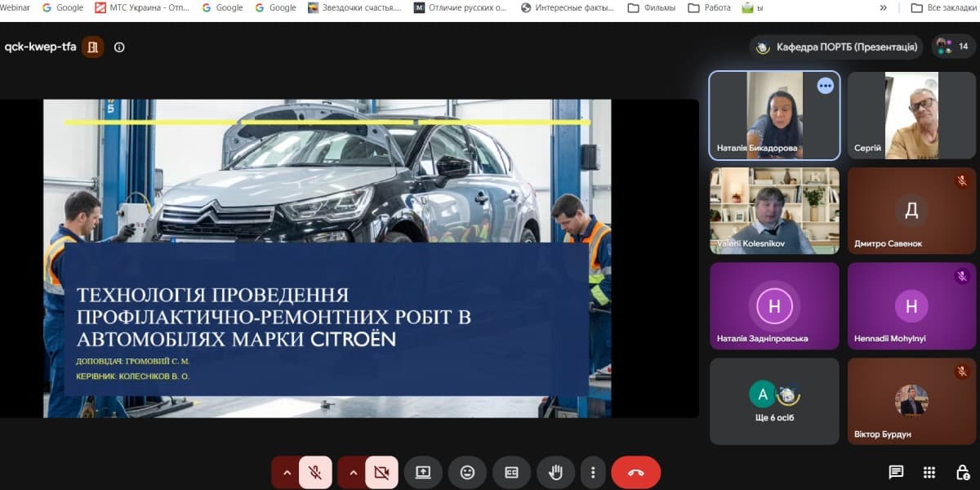The width and height of the screenshot is (980, 490).
Task: Open the chat panel
Action: 896,472
